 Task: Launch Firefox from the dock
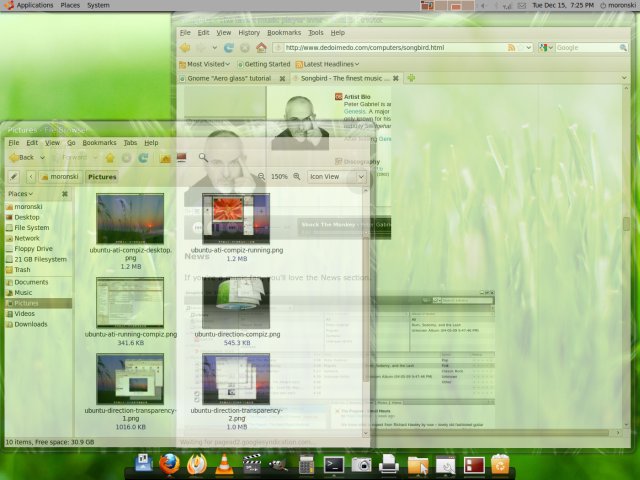pos(171,463)
